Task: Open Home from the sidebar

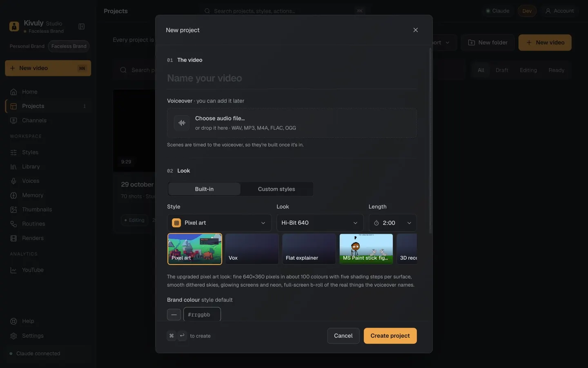Action: [x=48, y=92]
